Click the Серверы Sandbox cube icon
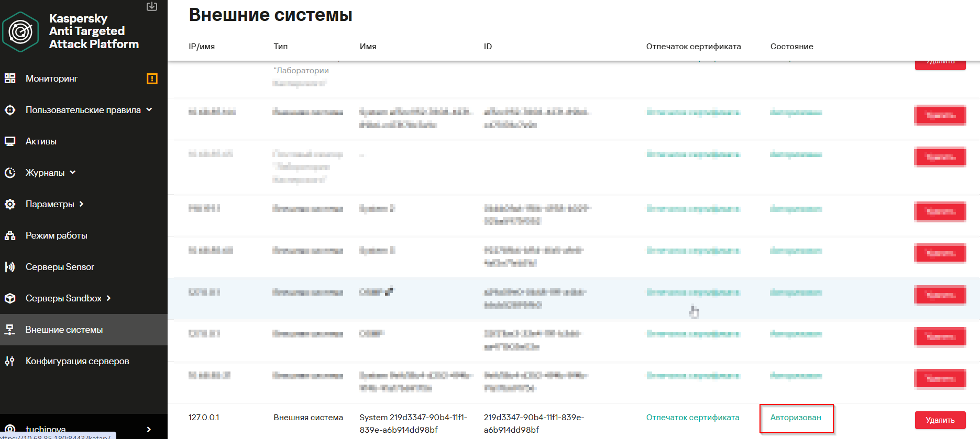Screen dimensions: 980x439 click(x=10, y=298)
